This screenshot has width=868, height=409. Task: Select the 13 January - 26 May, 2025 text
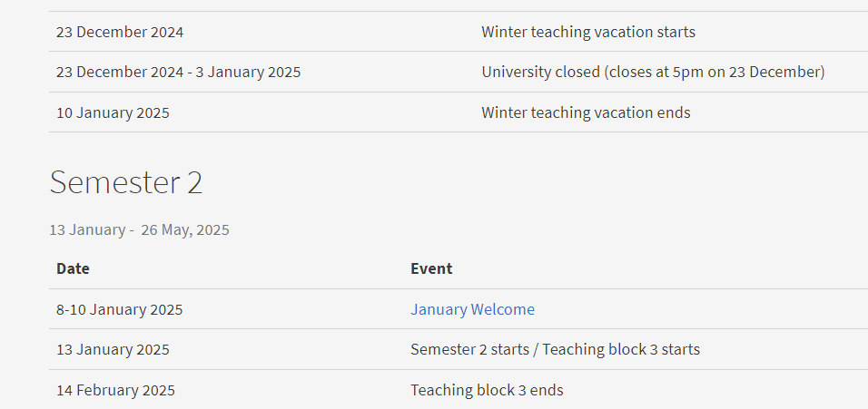(139, 230)
